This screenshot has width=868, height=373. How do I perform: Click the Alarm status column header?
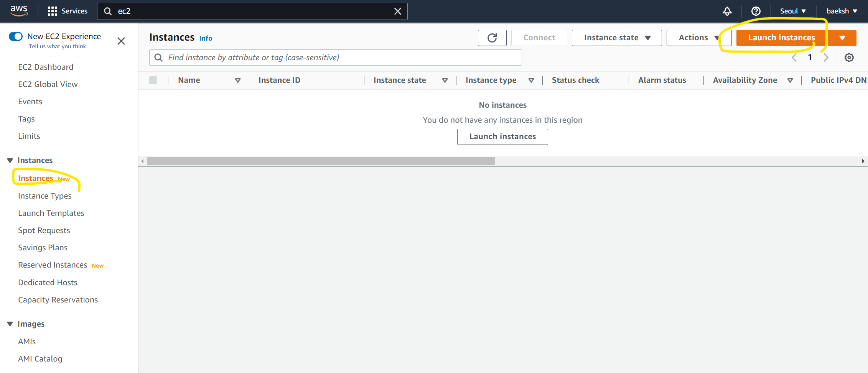coord(662,80)
